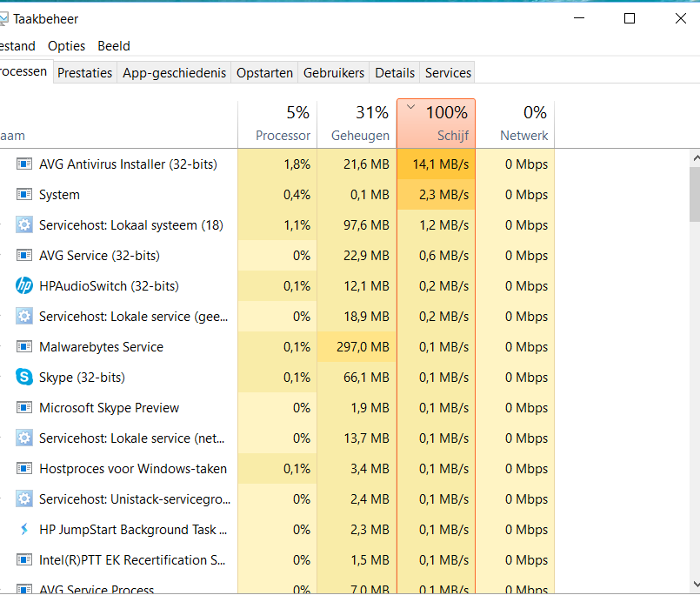Sort processes by Geheugen column

(x=357, y=124)
